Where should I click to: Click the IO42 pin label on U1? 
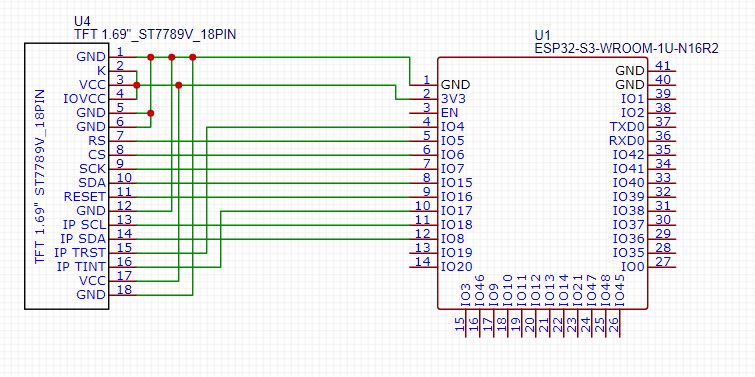(628, 155)
